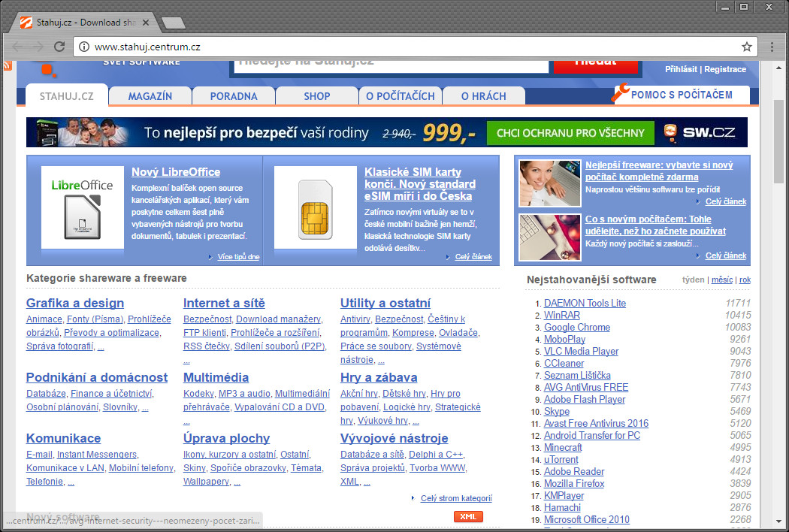789x532 pixels.
Task: Open the Vývojové nástroje category
Action: (394, 438)
